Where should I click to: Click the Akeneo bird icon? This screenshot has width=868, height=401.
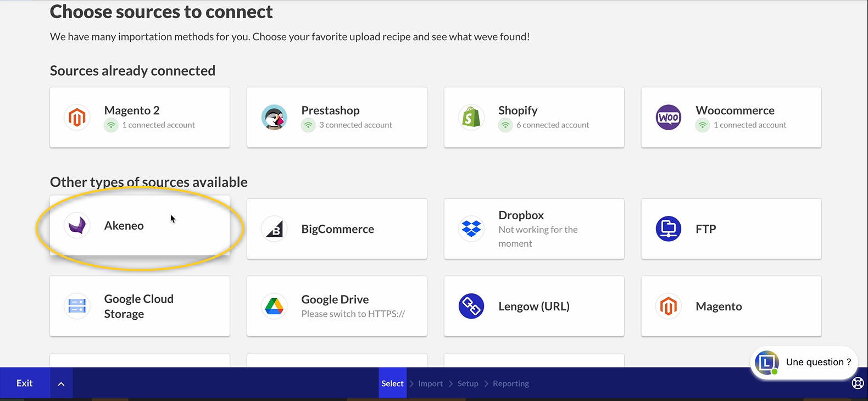(x=77, y=225)
